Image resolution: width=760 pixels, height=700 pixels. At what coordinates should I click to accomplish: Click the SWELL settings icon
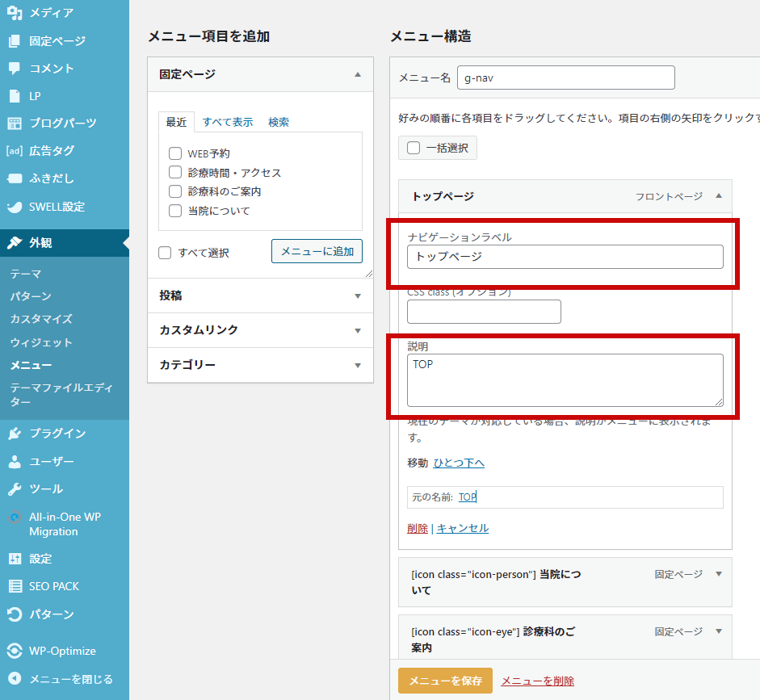pyautogui.click(x=15, y=207)
